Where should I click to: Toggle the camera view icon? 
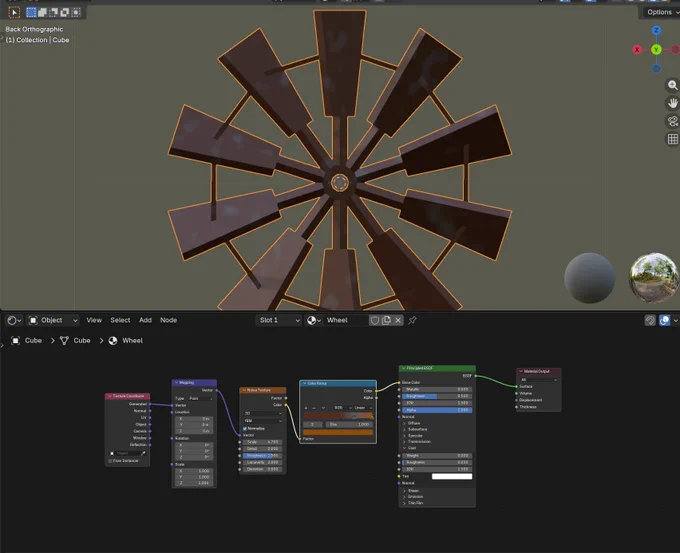tap(673, 121)
